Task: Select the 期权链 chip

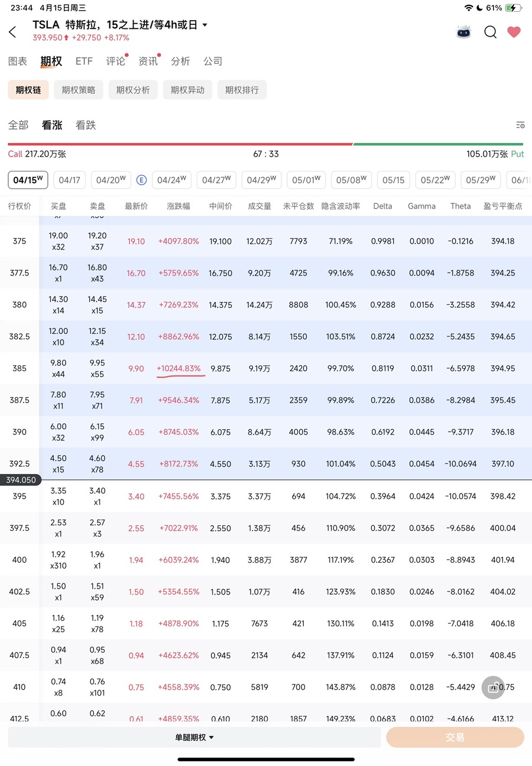Action: [x=28, y=90]
